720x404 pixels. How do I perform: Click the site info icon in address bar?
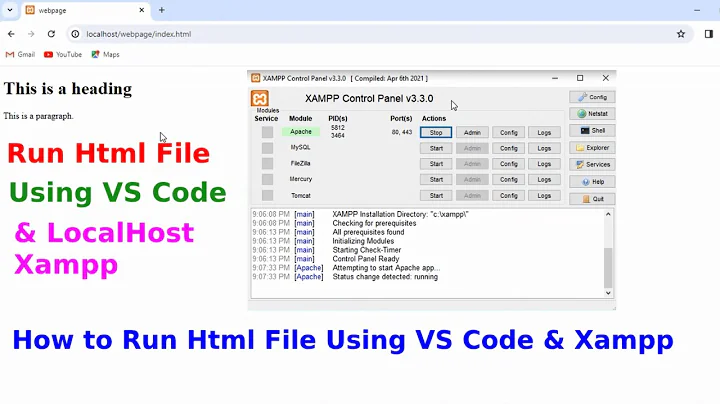[x=75, y=34]
